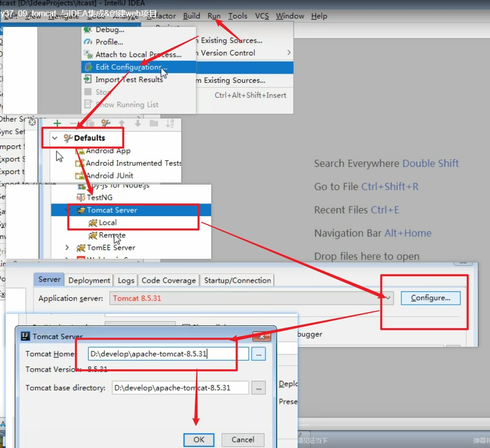Select Remote under Tomcat Server
Screen dimensions: 490x448
[112, 235]
